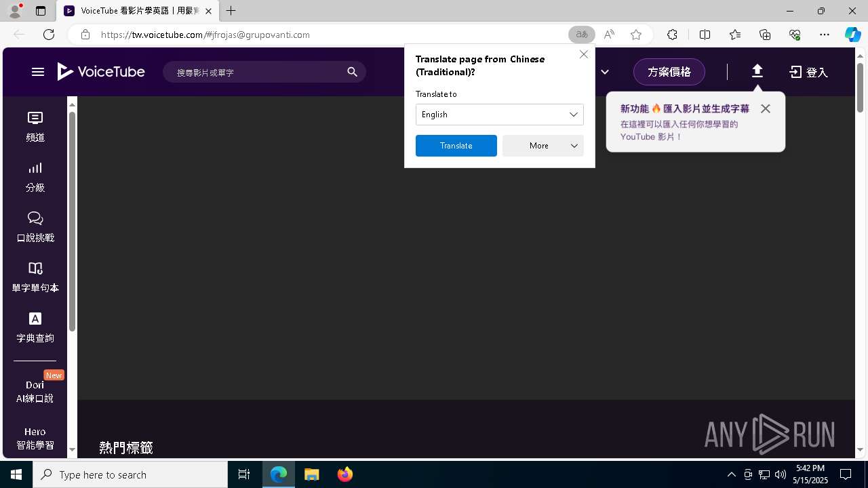Click the 登入 login button
The width and height of the screenshot is (868, 488).
tap(809, 72)
